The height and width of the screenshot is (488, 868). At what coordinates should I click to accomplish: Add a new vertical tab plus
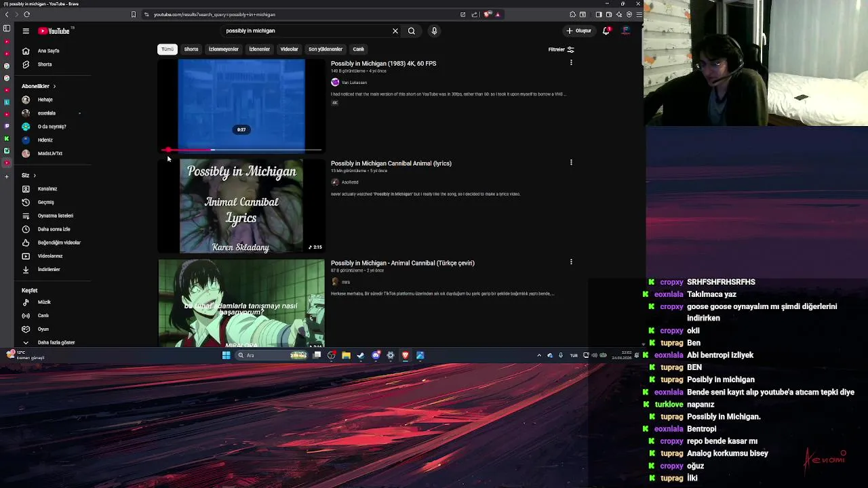[x=7, y=176]
